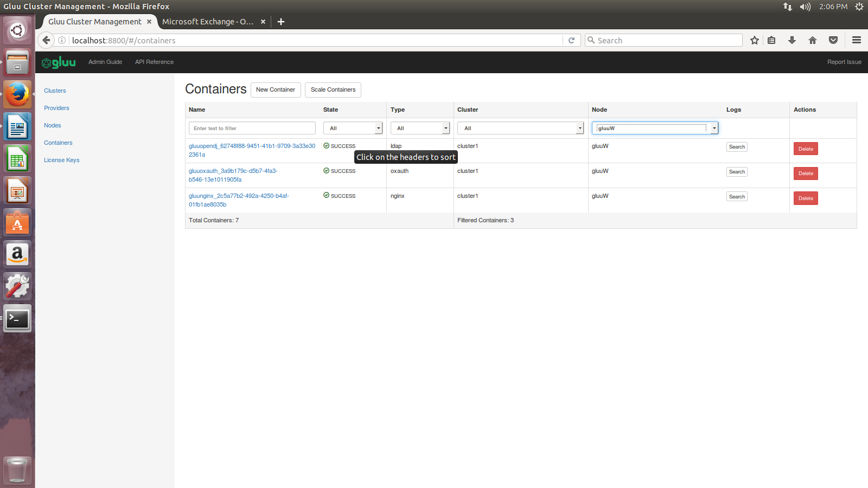Launch Firefox from the launcher
The image size is (868, 488).
17,94
